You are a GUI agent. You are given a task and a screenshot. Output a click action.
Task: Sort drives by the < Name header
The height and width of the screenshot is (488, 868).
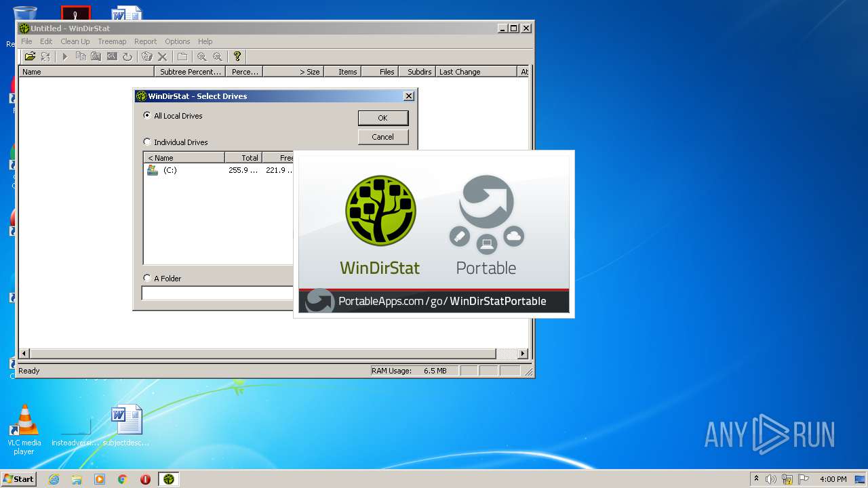184,157
